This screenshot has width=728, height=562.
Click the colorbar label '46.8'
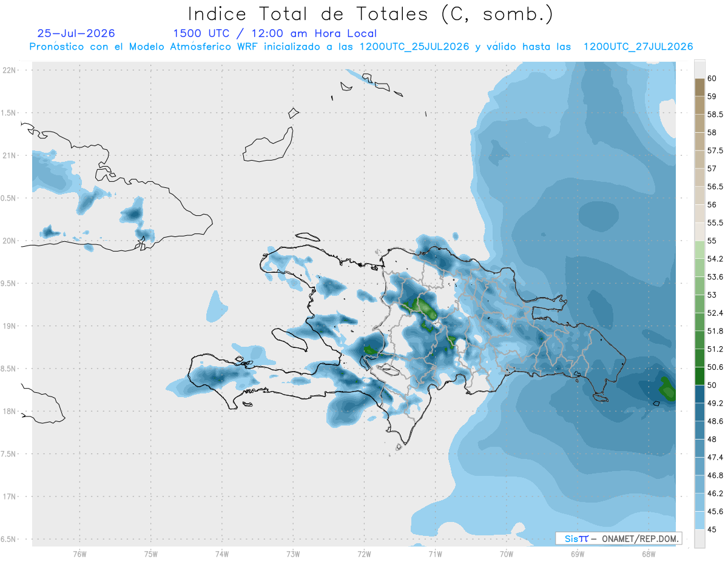[x=715, y=475]
